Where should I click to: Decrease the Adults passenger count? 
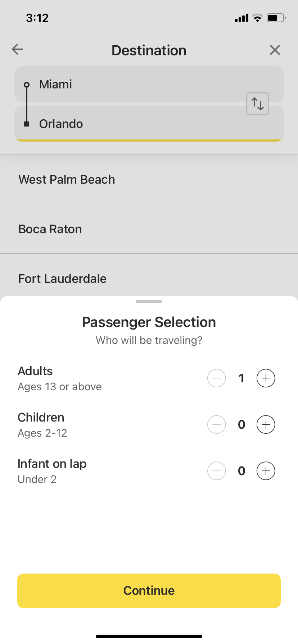[217, 378]
